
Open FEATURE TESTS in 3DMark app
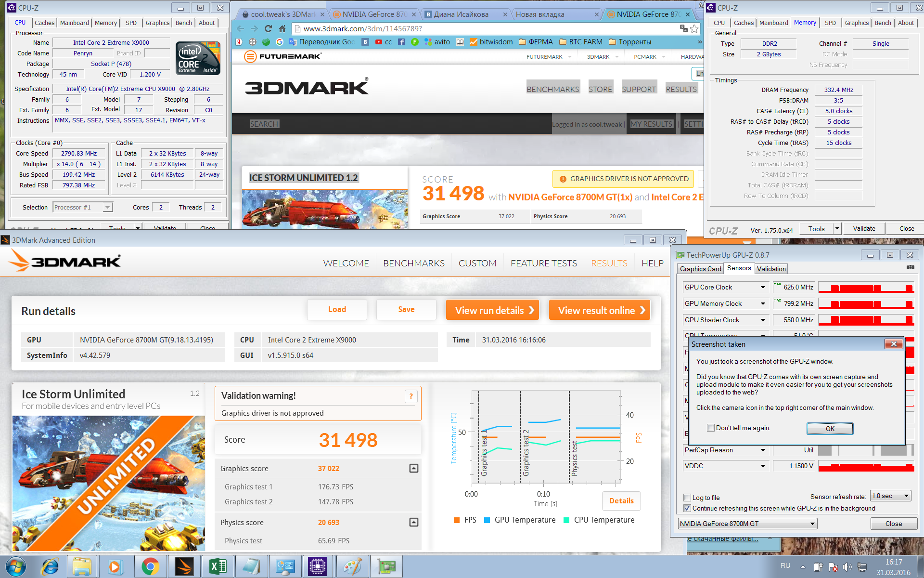(x=543, y=263)
